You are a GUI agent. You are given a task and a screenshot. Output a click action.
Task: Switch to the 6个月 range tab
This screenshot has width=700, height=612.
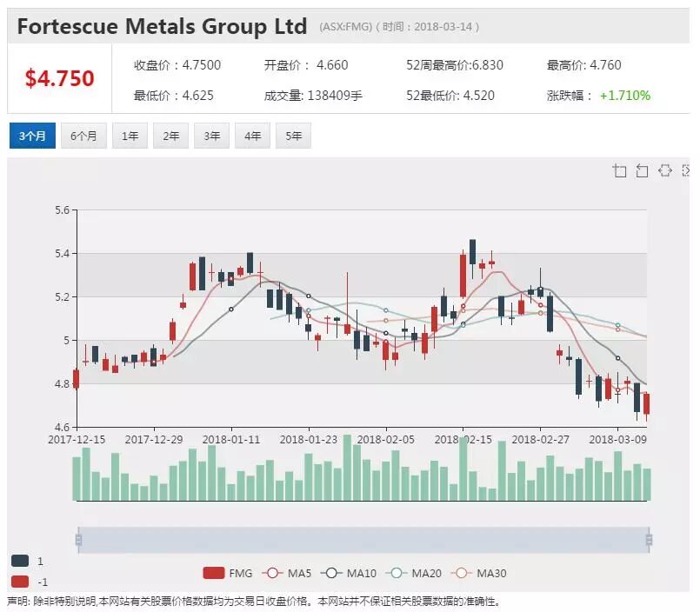pyautogui.click(x=83, y=136)
